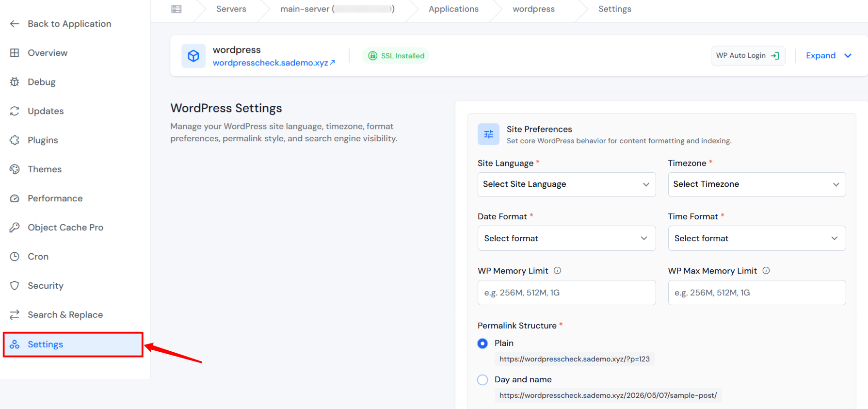Image resolution: width=868 pixels, height=409 pixels.
Task: Click the SSL lock icon
Action: click(372, 56)
